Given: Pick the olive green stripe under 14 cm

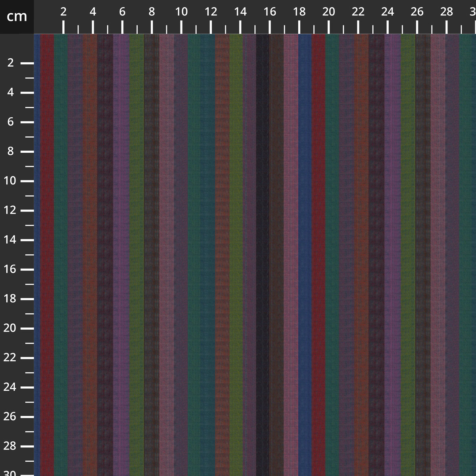Looking at the screenshot, I should [236, 238].
